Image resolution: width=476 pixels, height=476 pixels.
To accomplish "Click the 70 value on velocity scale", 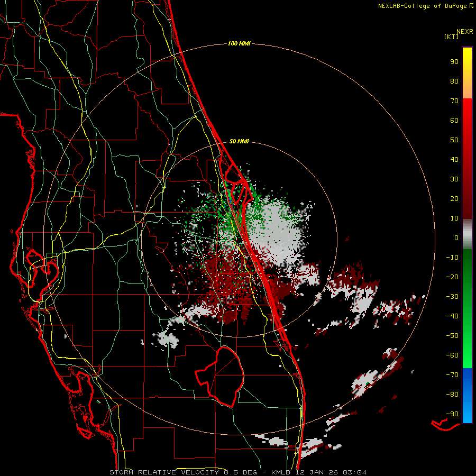I will click(454, 101).
